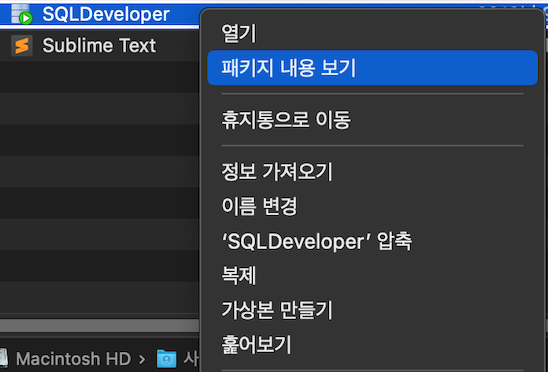Select 이름 변경 to rename

coord(372,206)
